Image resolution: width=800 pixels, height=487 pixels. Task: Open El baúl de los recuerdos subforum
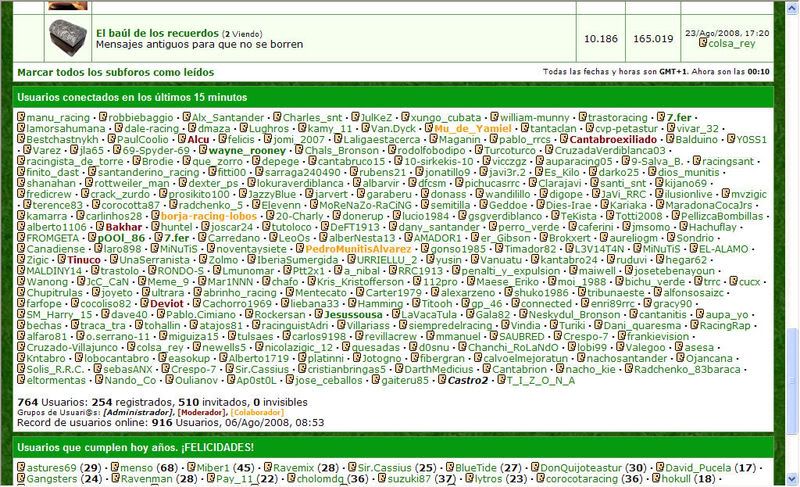157,33
